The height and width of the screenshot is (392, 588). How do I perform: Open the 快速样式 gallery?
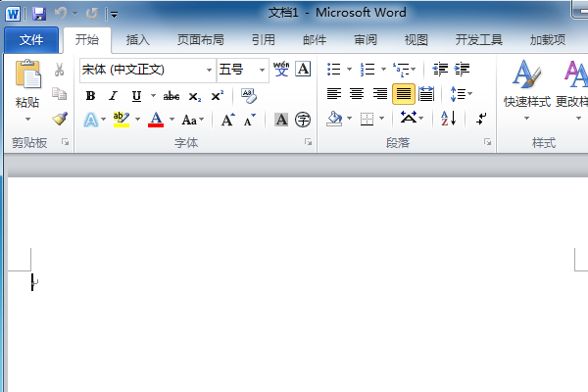[x=527, y=90]
